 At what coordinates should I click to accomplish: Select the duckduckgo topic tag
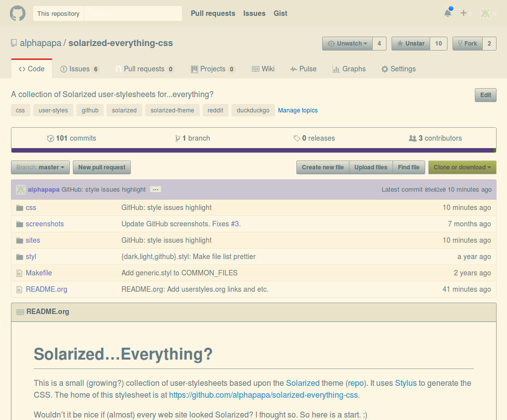click(x=253, y=110)
